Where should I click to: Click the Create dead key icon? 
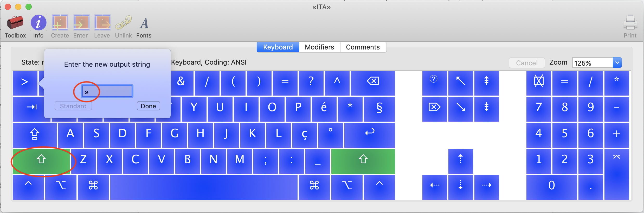[x=60, y=23]
